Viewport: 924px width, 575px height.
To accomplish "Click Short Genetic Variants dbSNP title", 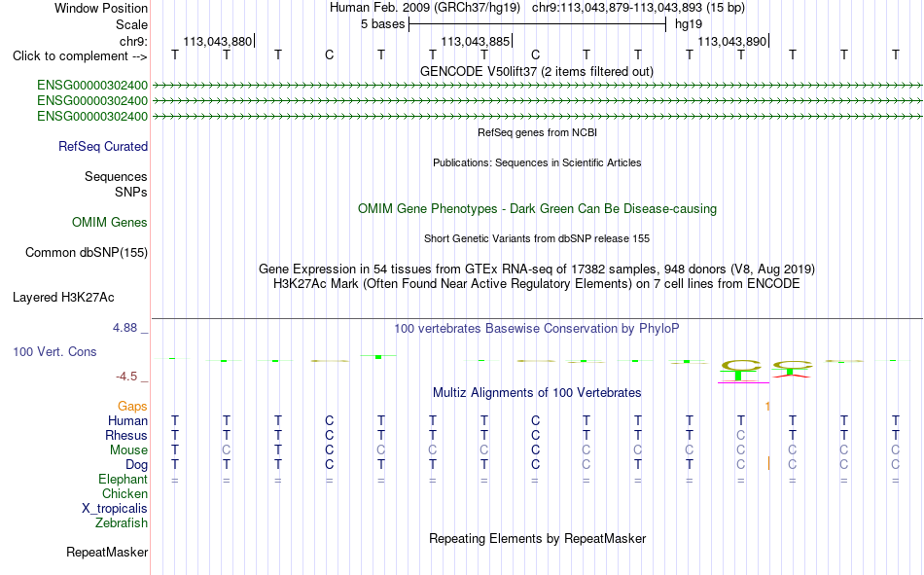I will coord(537,238).
